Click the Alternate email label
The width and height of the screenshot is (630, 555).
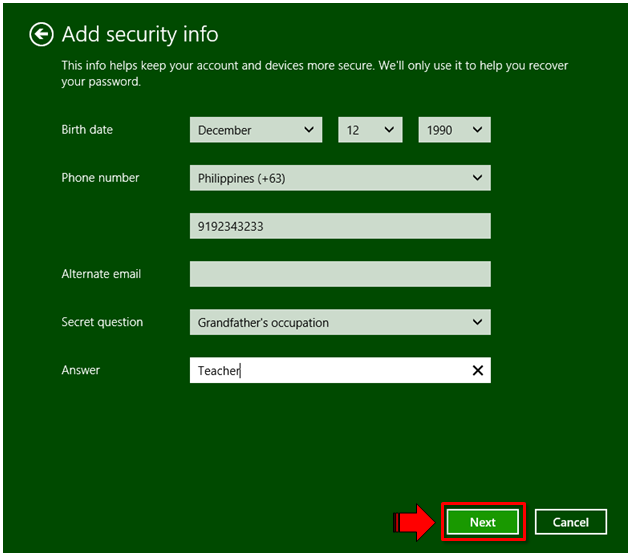point(101,274)
